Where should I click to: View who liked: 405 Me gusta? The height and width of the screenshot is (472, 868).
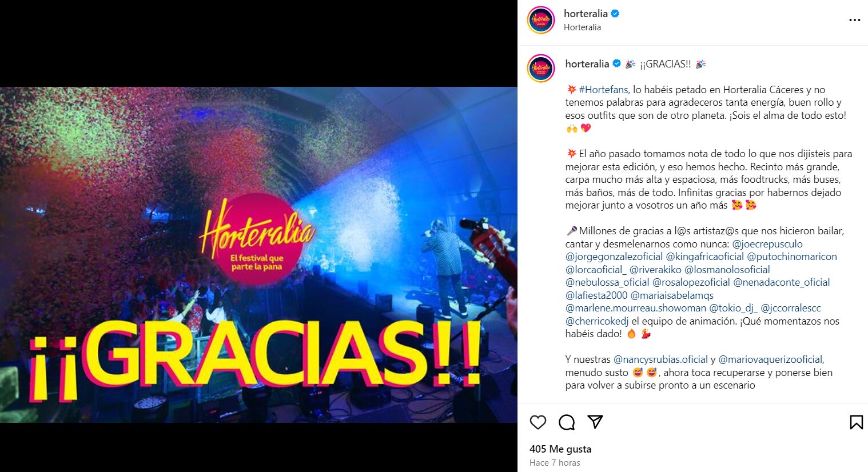[x=560, y=449]
